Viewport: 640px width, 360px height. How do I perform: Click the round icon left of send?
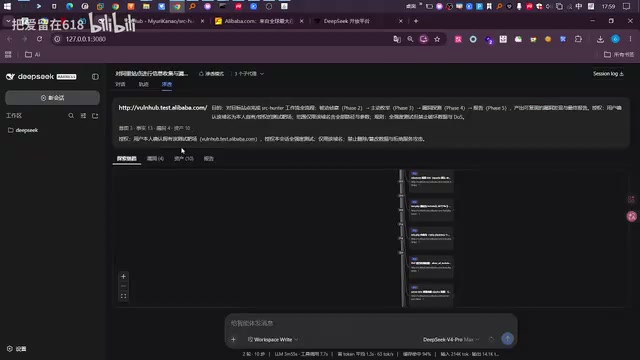tap(491, 339)
